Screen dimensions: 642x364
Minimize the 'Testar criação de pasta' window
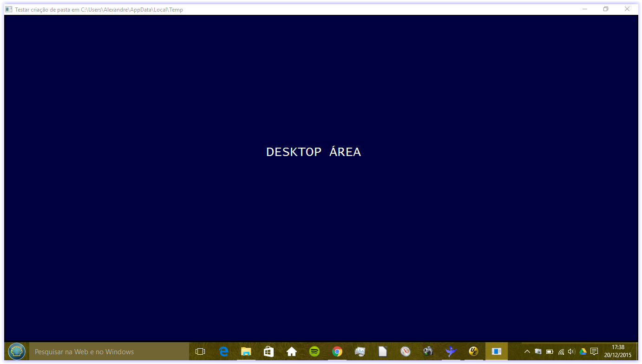(x=585, y=9)
